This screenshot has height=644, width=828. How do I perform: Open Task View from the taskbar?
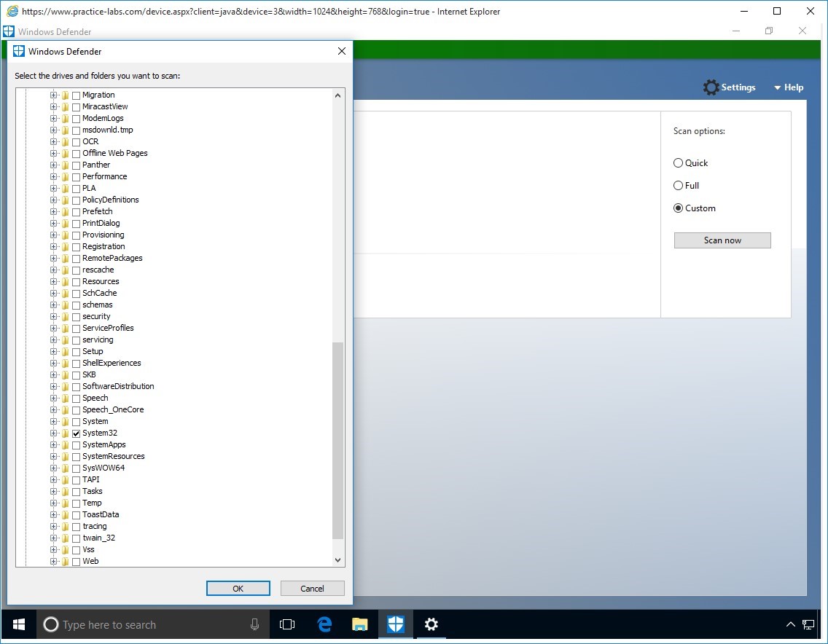pyautogui.click(x=287, y=624)
